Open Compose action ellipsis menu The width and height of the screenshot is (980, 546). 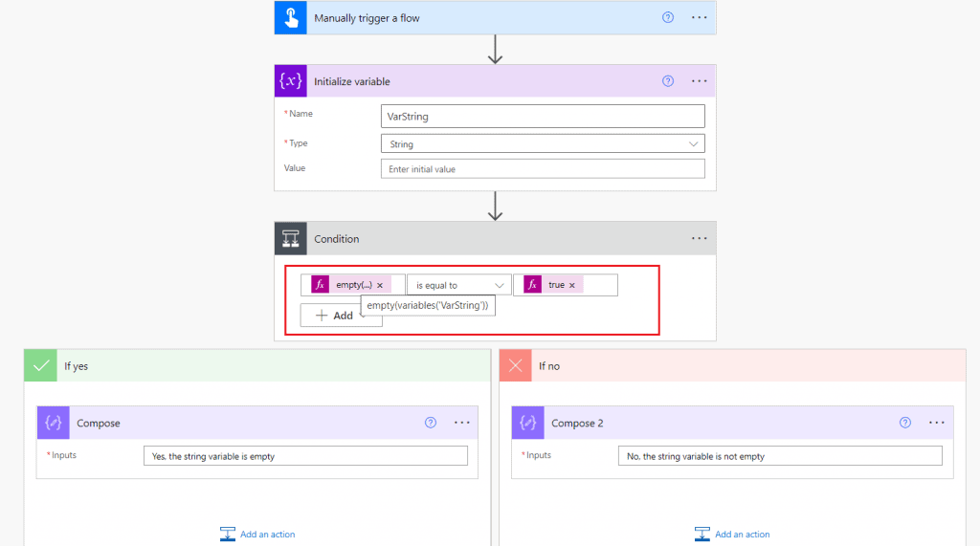pyautogui.click(x=462, y=423)
